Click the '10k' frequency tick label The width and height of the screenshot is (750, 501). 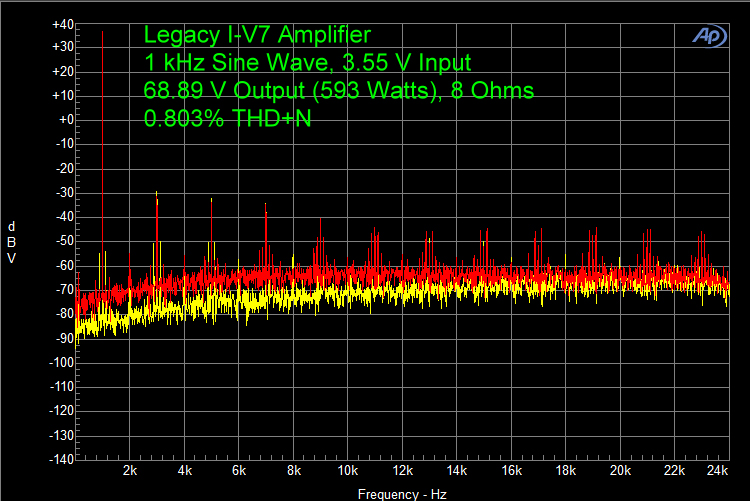coord(347,471)
